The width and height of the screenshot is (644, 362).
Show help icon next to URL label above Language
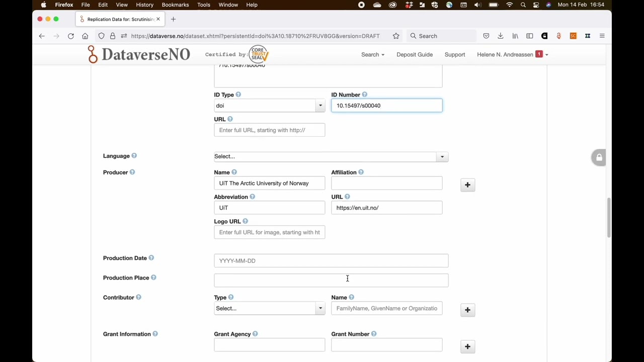(230, 119)
